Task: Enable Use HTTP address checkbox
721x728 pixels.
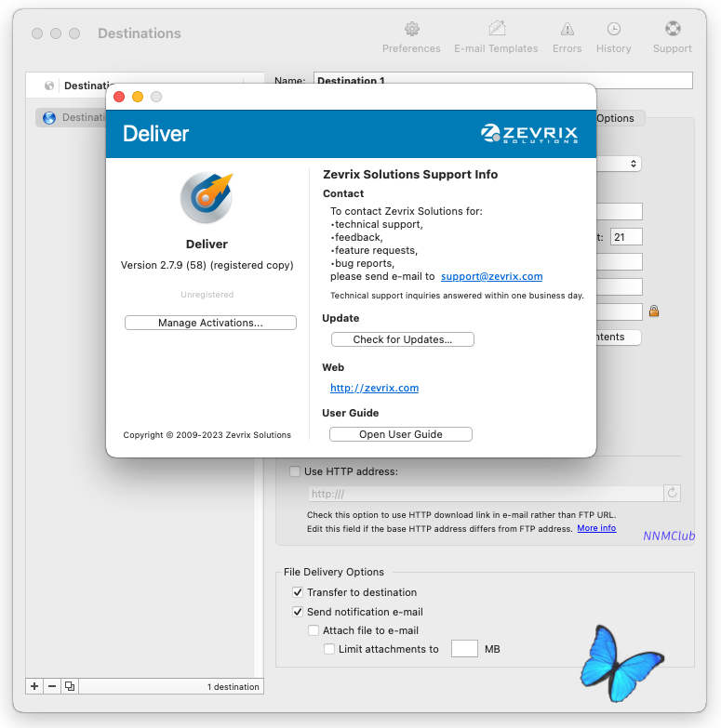Action: [295, 471]
